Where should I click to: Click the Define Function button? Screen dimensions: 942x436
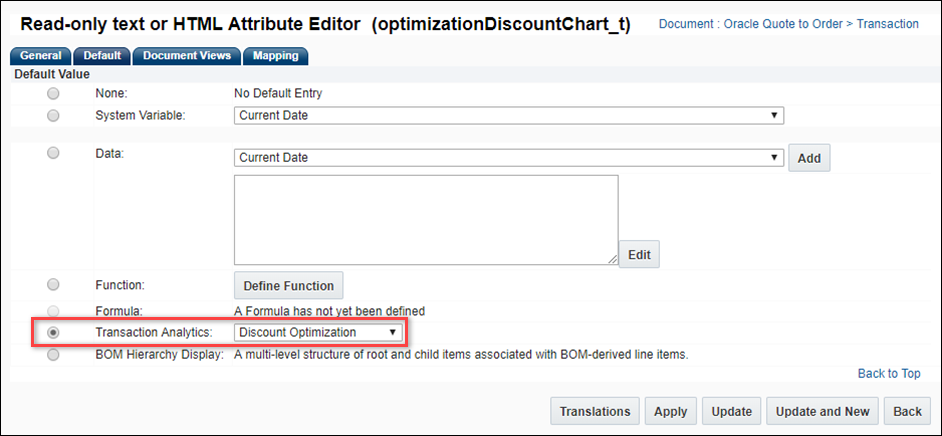pyautogui.click(x=289, y=286)
